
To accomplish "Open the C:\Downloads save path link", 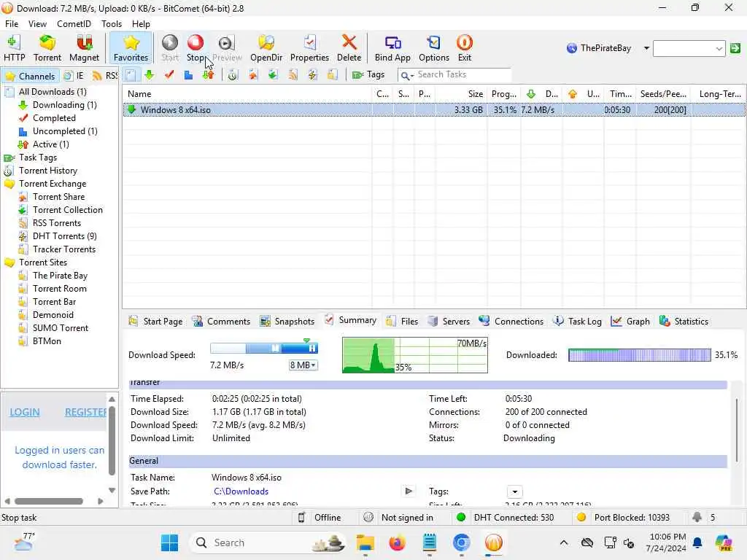I will click(241, 491).
